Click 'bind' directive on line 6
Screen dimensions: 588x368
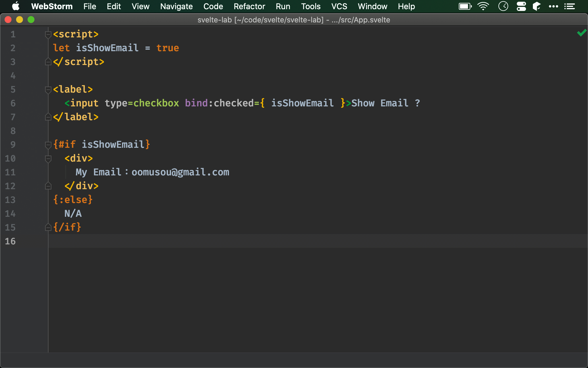pyautogui.click(x=196, y=103)
